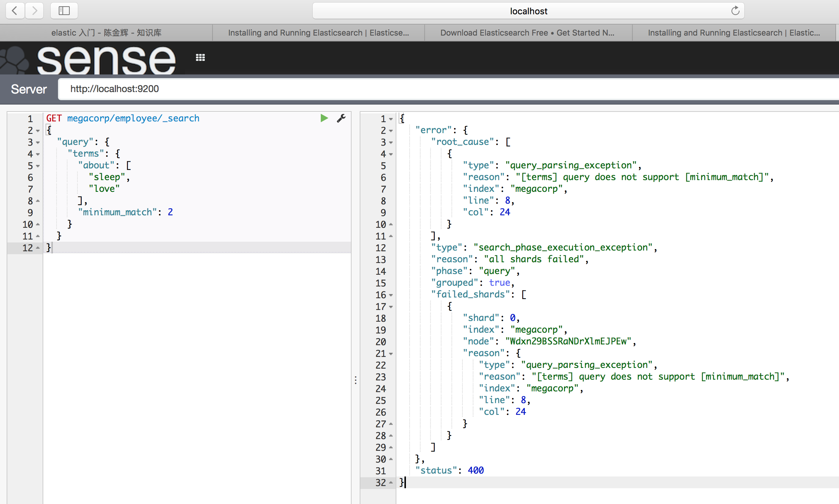Open the second tab 'Installing and Running Elasticsearch'
839x504 pixels.
(319, 33)
